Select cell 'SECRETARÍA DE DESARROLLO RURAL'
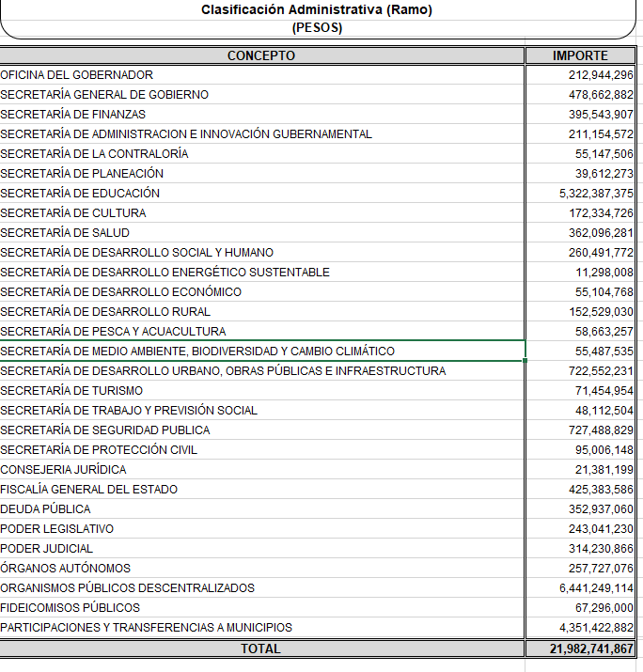This screenshot has height=672, width=643. click(x=262, y=312)
